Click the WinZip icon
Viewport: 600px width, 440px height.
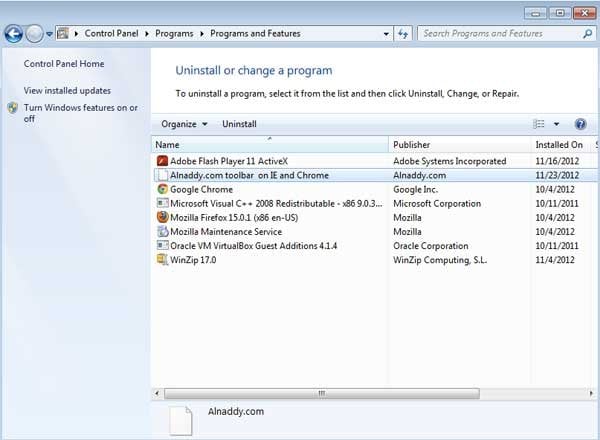click(x=163, y=259)
